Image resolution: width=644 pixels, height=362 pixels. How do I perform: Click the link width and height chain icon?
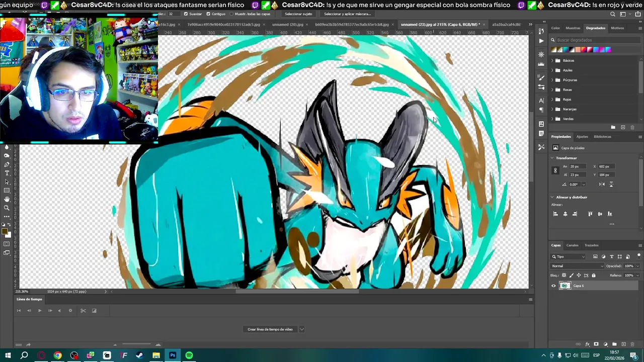pyautogui.click(x=555, y=170)
